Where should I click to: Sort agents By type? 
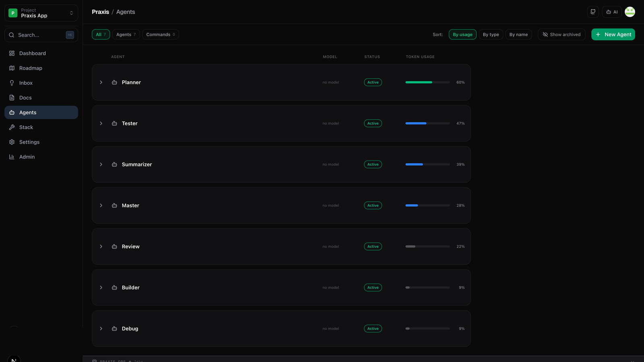coord(491,35)
